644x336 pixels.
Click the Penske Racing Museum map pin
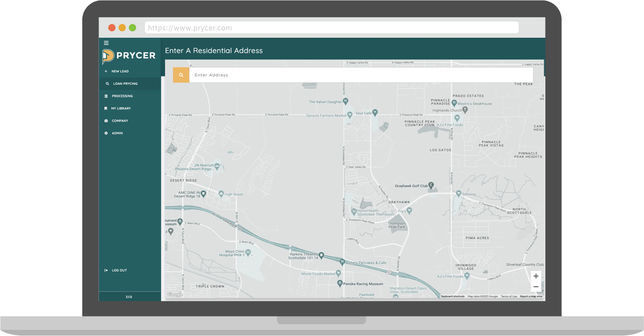pos(339,284)
